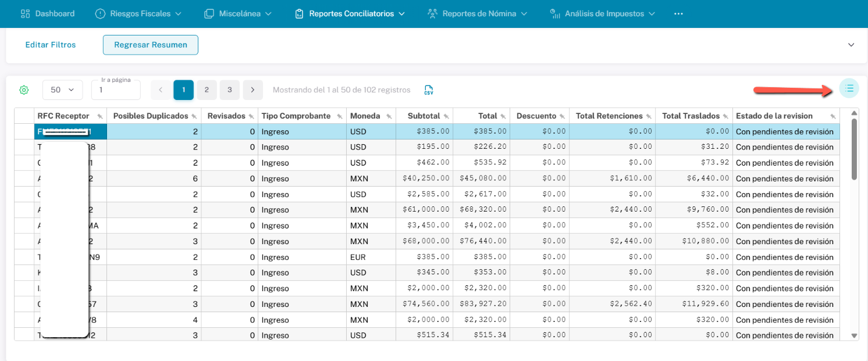868x361 pixels.
Task: Pin the Estado de la revision column
Action: [x=833, y=116]
